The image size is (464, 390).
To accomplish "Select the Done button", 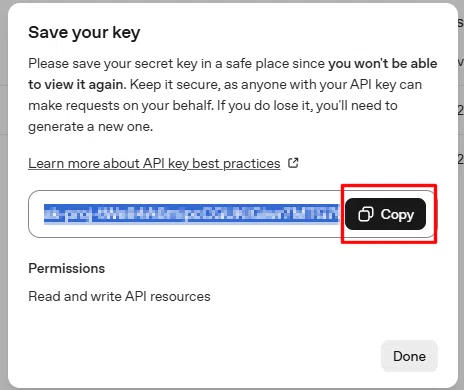I will [409, 356].
